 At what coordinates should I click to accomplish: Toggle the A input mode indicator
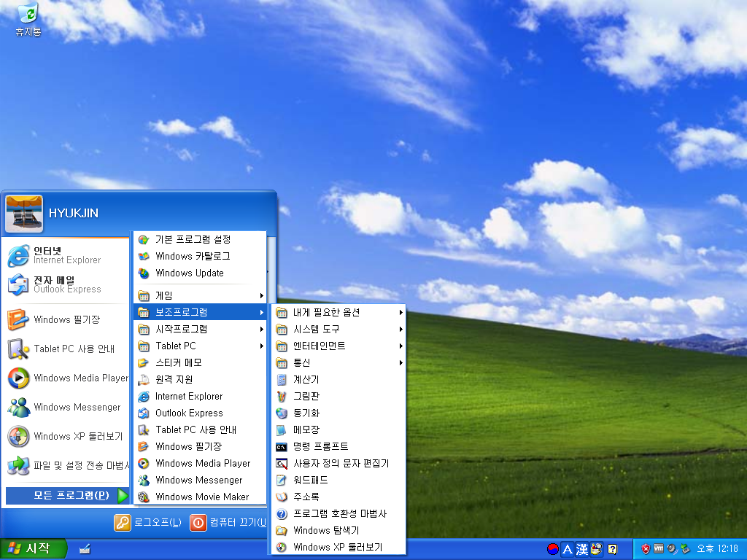[x=568, y=550]
